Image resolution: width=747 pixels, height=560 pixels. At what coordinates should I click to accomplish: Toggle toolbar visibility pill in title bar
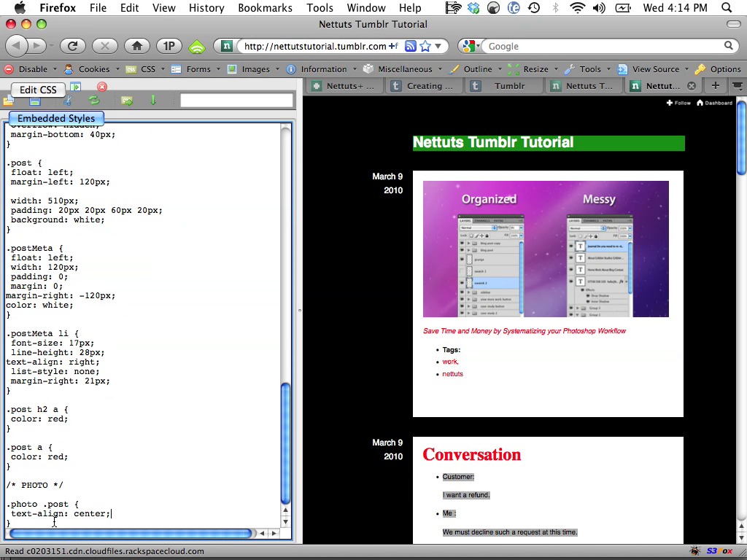click(733, 24)
